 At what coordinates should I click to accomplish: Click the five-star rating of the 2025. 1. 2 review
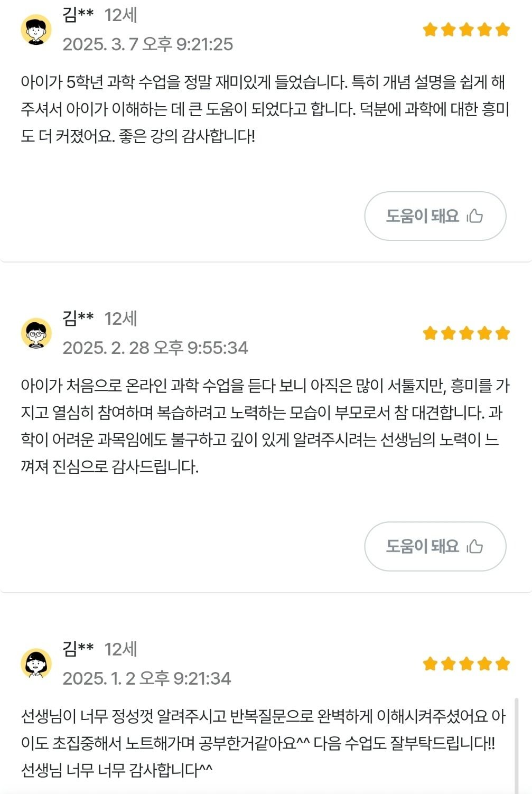[466, 664]
